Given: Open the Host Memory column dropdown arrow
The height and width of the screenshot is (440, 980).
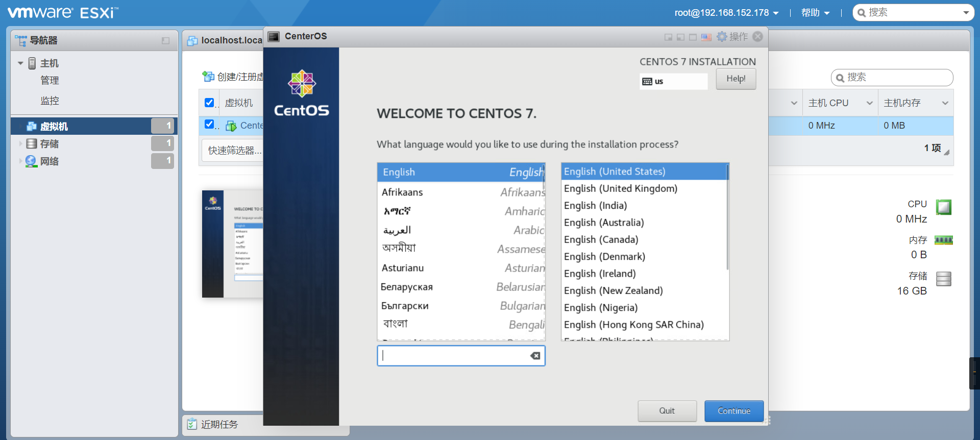Looking at the screenshot, I should coord(945,103).
